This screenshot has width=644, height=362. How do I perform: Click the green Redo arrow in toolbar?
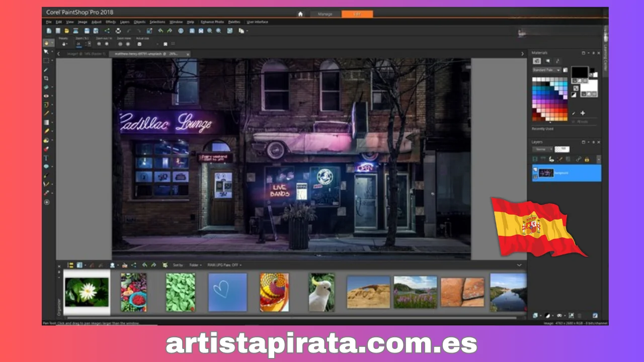pyautogui.click(x=169, y=31)
